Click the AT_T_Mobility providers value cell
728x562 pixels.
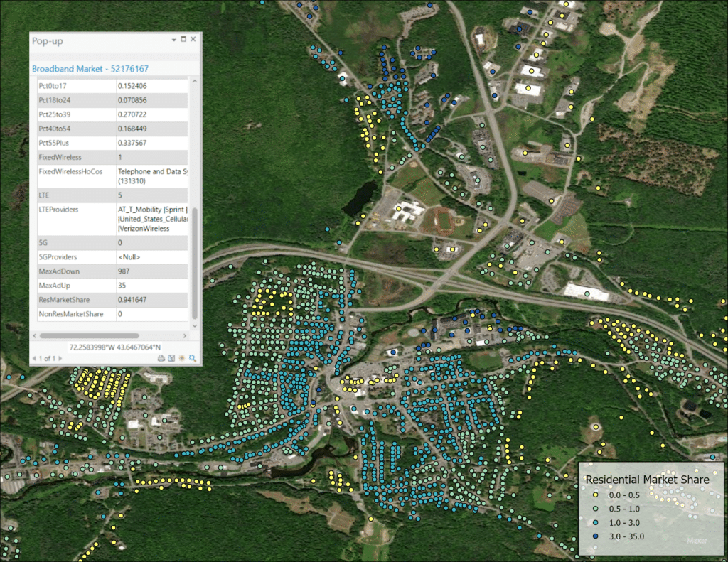(x=152, y=219)
